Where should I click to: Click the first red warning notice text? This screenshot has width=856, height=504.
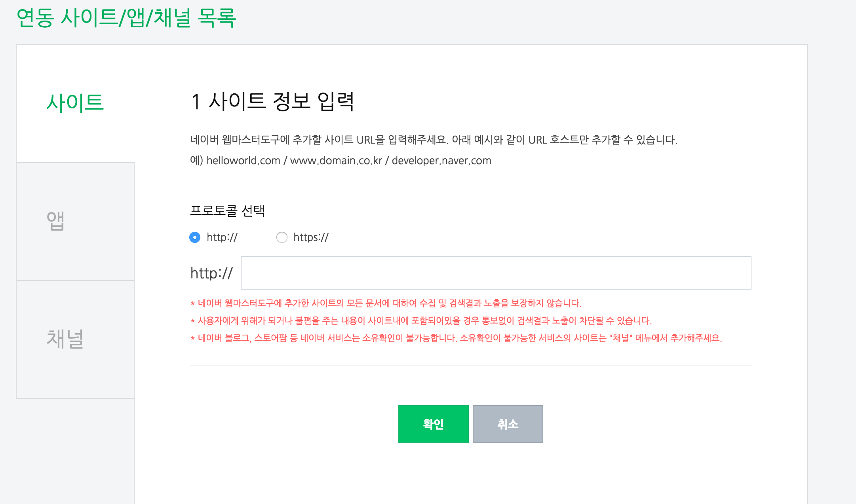pyautogui.click(x=386, y=303)
